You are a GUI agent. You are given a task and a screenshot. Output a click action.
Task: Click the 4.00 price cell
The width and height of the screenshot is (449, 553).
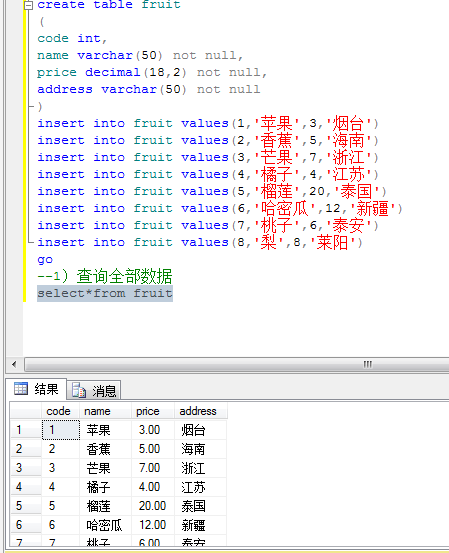(x=153, y=487)
